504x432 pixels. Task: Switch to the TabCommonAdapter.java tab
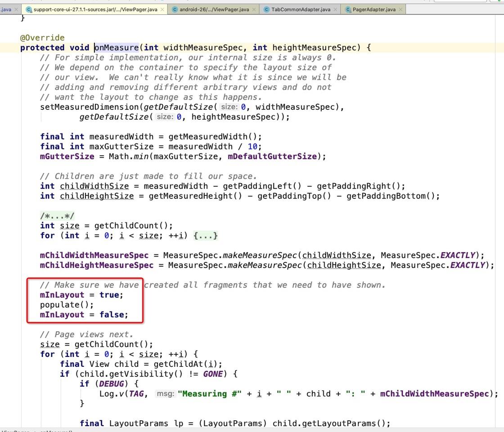[301, 9]
